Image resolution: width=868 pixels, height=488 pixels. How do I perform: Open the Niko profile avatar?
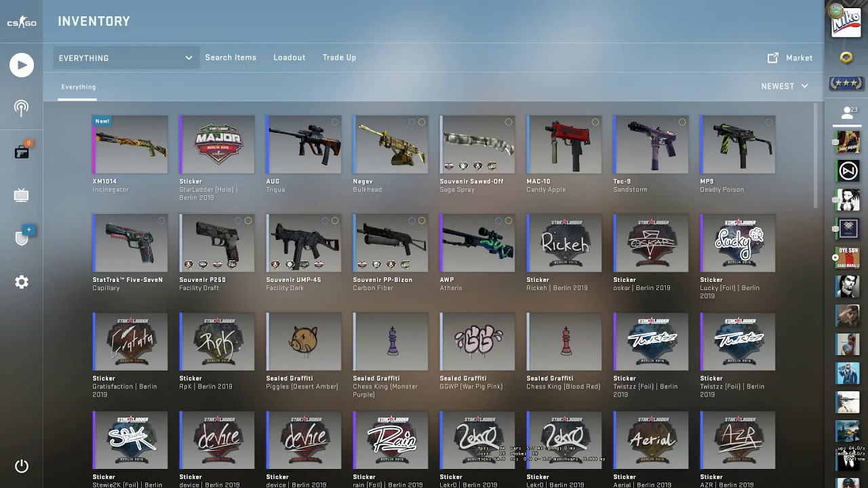(x=846, y=22)
